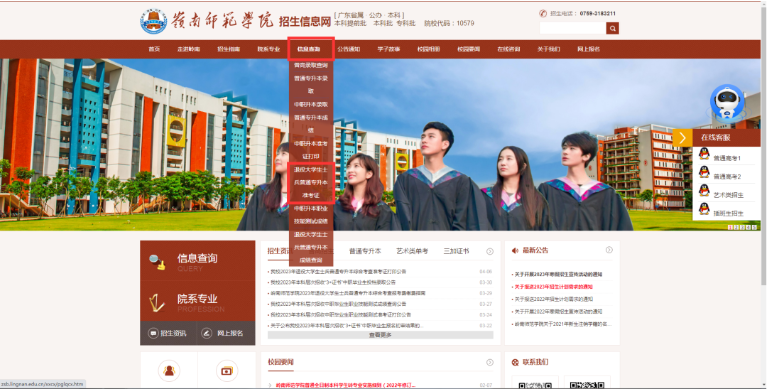
Task: Click the more arrow beside 校园要闻
Action: point(490,362)
